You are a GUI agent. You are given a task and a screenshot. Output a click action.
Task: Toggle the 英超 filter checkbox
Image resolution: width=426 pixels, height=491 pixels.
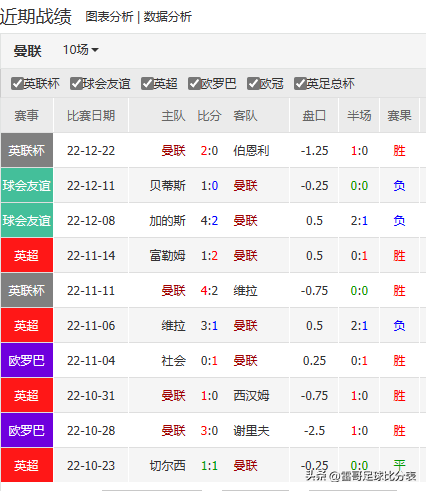click(x=147, y=83)
